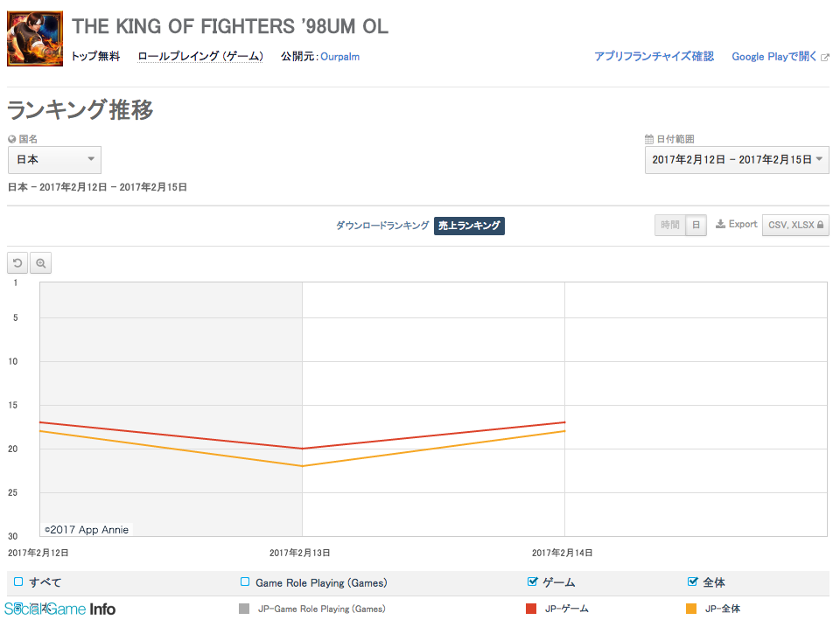Viewport: 840px width, 620px height.
Task: Click the globe icon next to 国名
Action: [x=12, y=139]
